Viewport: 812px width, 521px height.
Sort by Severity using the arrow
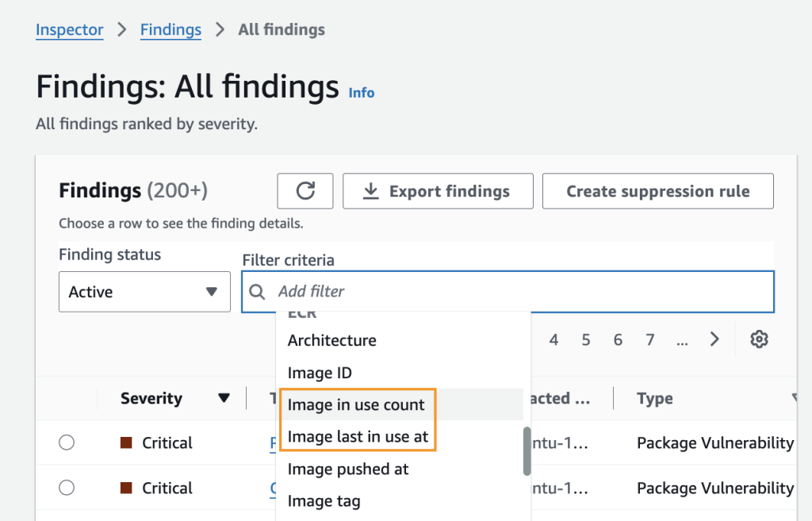(224, 398)
